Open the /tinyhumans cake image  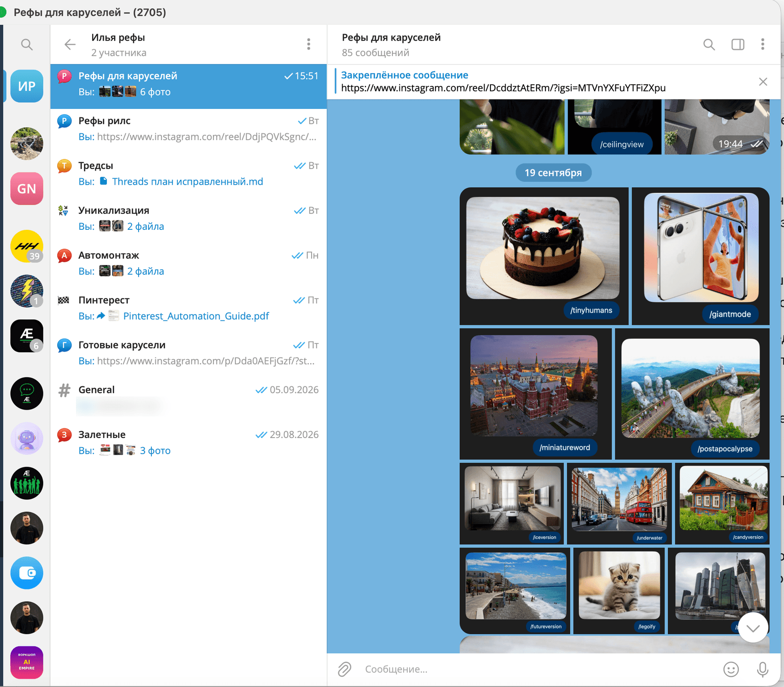tap(544, 256)
